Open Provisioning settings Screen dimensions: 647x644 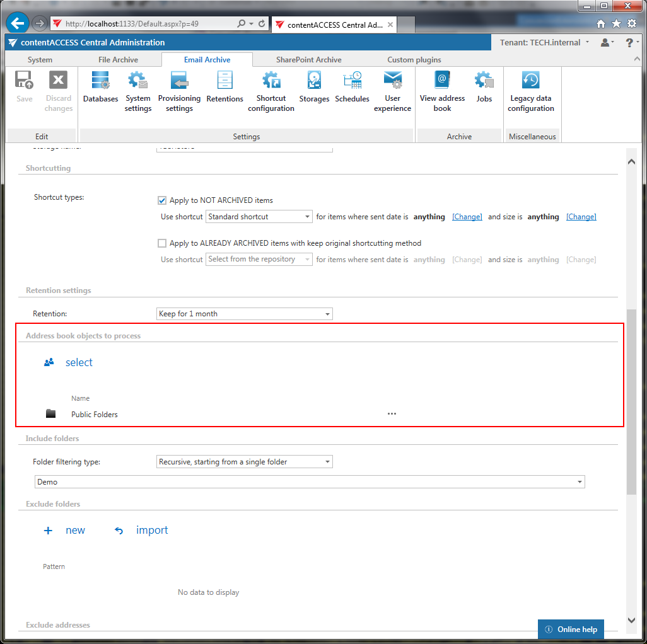tap(179, 91)
